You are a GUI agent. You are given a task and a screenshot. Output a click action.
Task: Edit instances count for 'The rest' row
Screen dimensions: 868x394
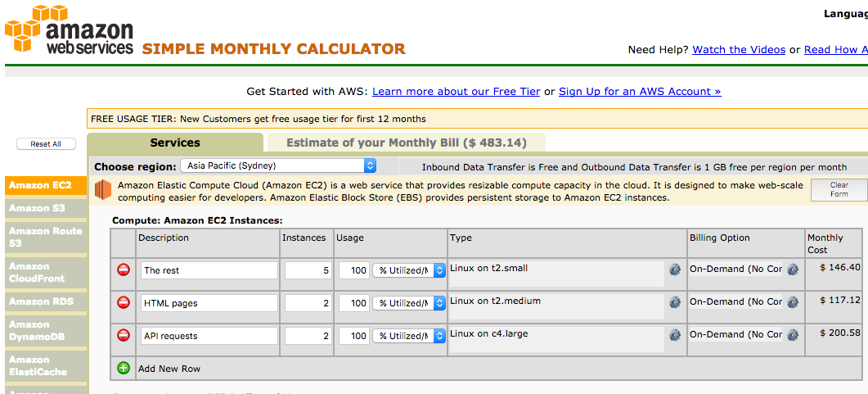click(x=308, y=270)
